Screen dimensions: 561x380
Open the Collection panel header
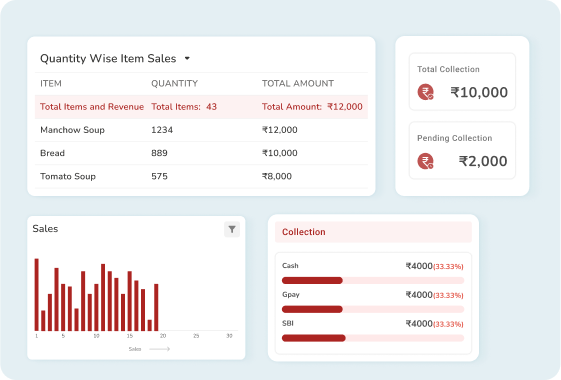[x=373, y=232]
